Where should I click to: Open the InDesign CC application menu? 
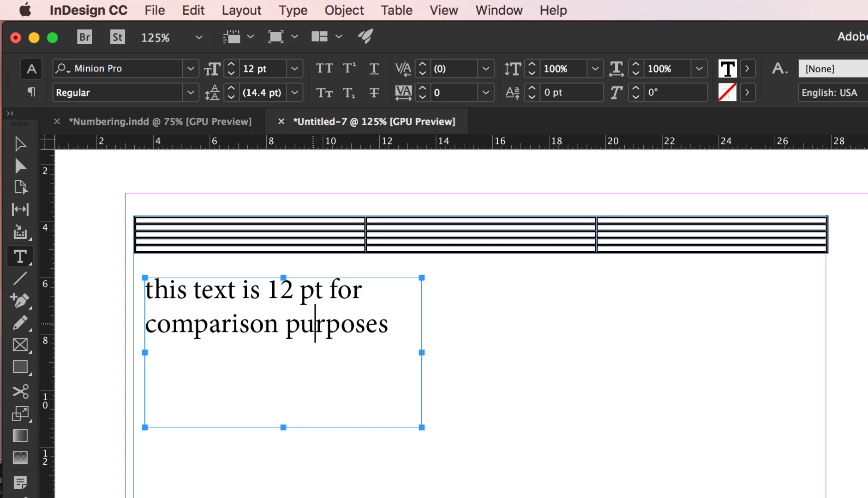pyautogui.click(x=88, y=10)
